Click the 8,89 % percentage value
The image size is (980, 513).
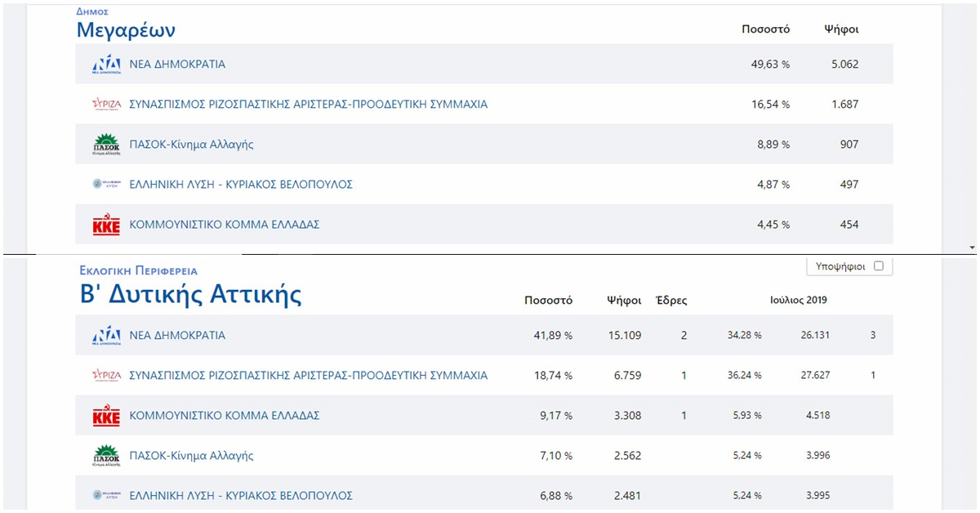[773, 145]
